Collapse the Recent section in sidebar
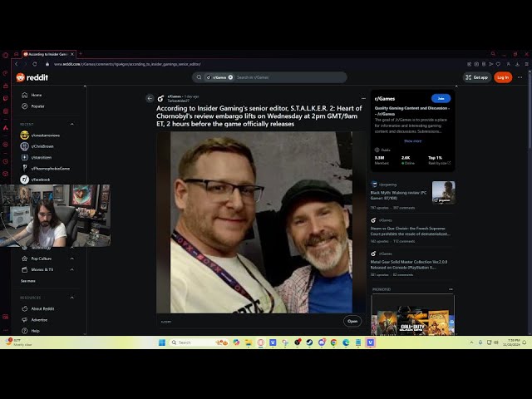 [72, 124]
